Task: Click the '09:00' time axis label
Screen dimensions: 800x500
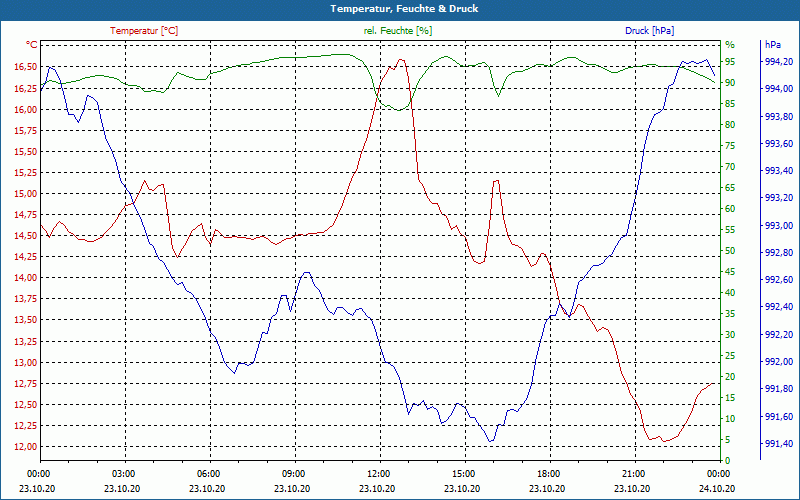Action: point(292,473)
